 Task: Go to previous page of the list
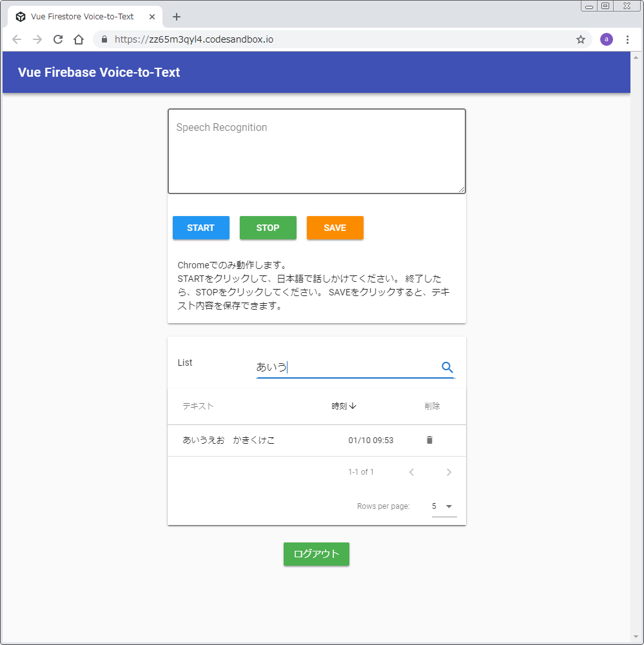pos(412,472)
